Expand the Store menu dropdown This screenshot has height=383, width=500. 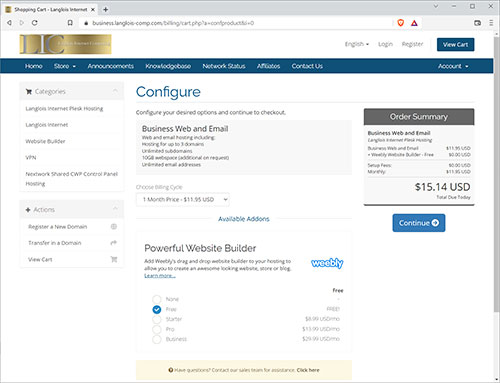pos(65,66)
